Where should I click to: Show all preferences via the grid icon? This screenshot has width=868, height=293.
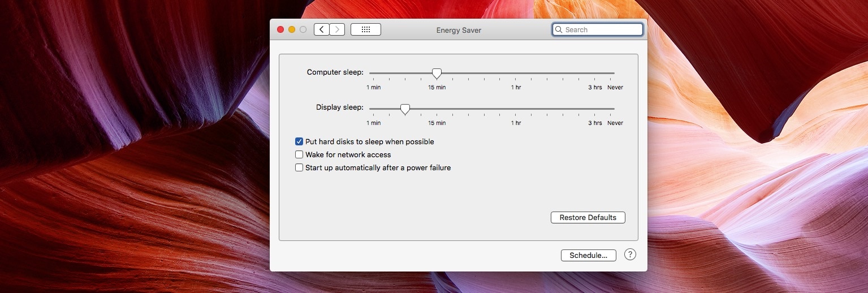(365, 29)
